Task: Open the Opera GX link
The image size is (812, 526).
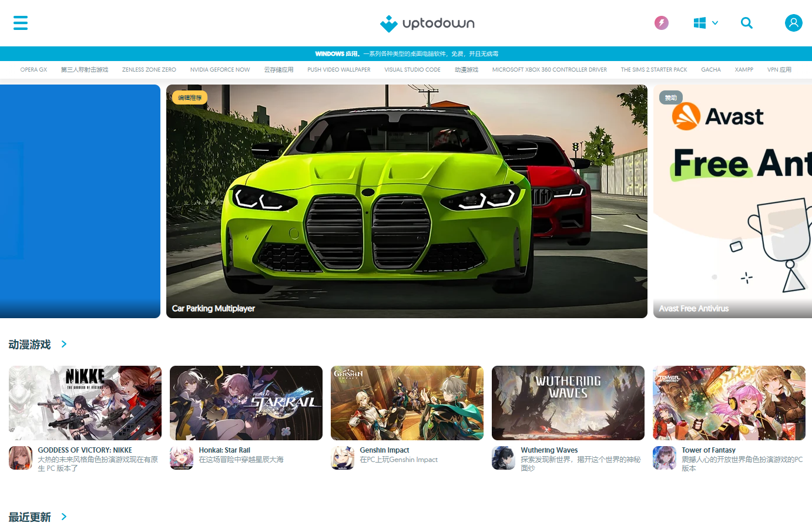Action: (33, 70)
